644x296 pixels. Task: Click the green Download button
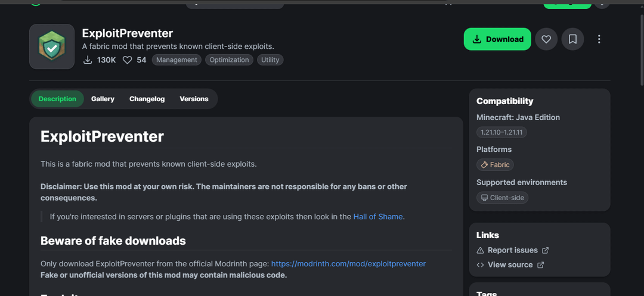497,39
